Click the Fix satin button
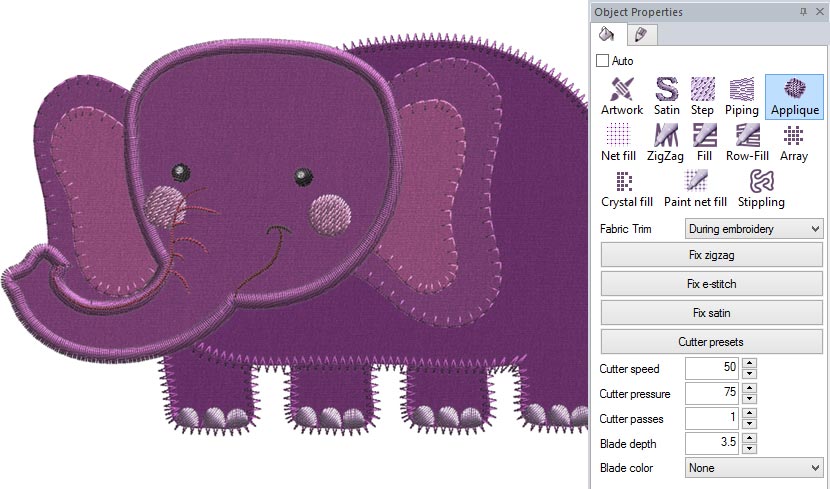830x489 pixels. (x=711, y=313)
